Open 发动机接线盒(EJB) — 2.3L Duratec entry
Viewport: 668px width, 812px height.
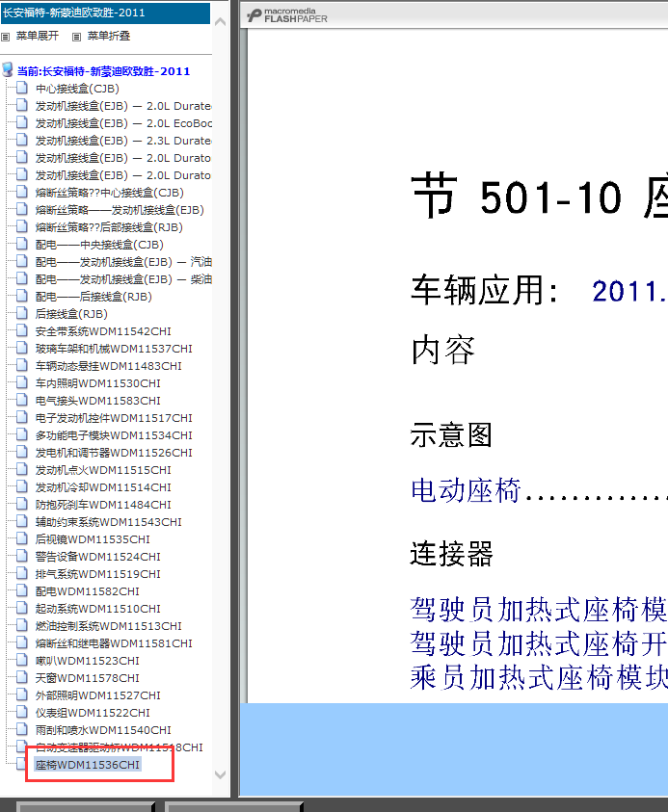pyautogui.click(x=123, y=141)
